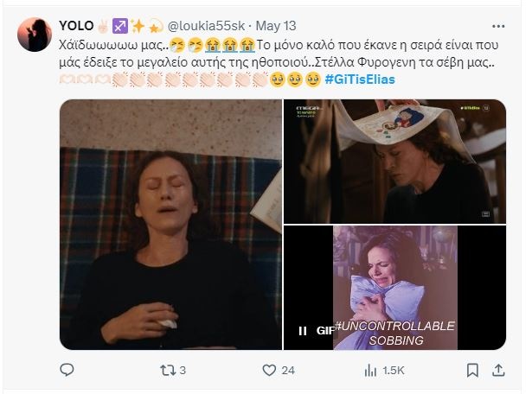532x394 pixels.
Task: Click the repost count of 3
Action: coord(185,371)
